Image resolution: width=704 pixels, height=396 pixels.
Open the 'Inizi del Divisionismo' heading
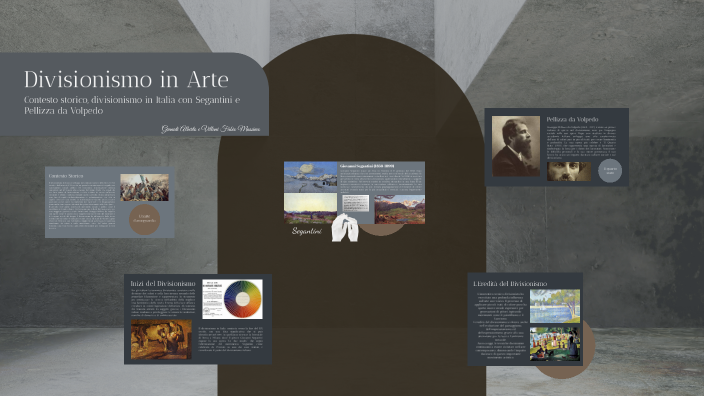[x=163, y=283]
